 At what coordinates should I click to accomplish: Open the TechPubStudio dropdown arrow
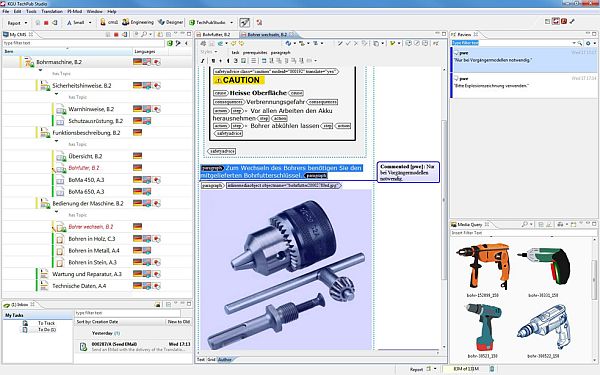(x=231, y=23)
